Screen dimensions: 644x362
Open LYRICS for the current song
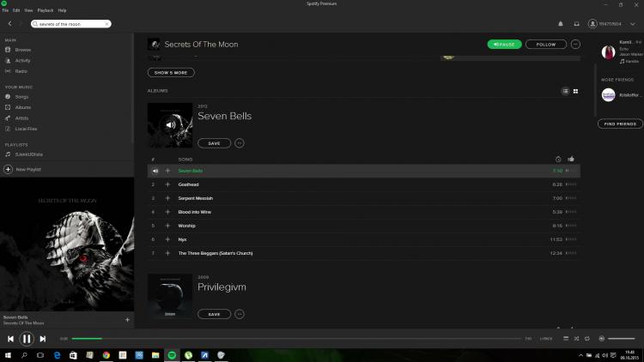click(x=546, y=339)
